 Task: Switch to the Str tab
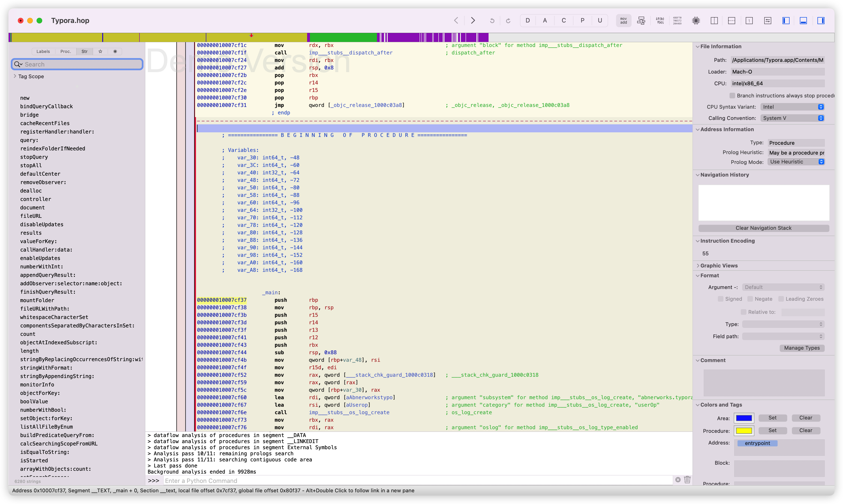(84, 51)
